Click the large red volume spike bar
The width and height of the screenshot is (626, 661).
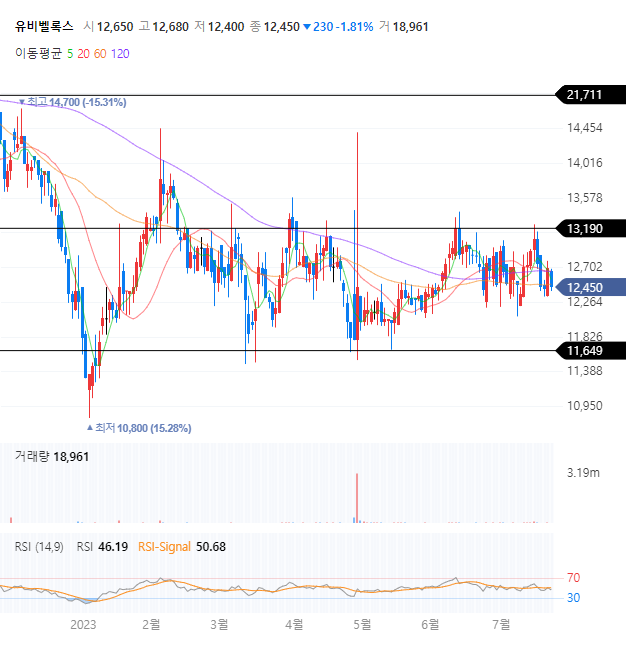[357, 498]
